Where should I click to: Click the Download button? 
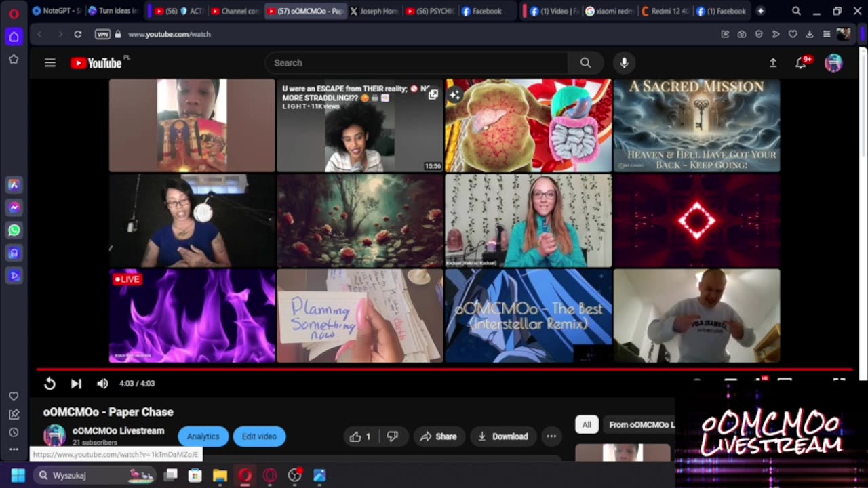coord(502,436)
